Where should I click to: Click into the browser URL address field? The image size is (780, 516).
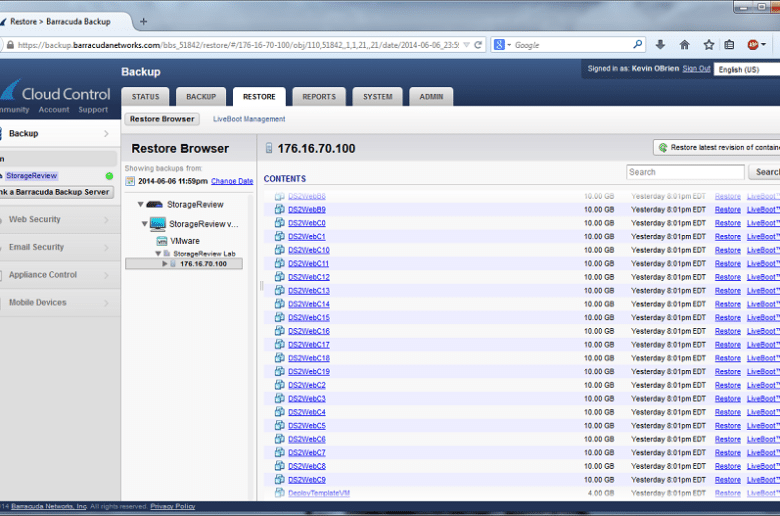tap(238, 45)
